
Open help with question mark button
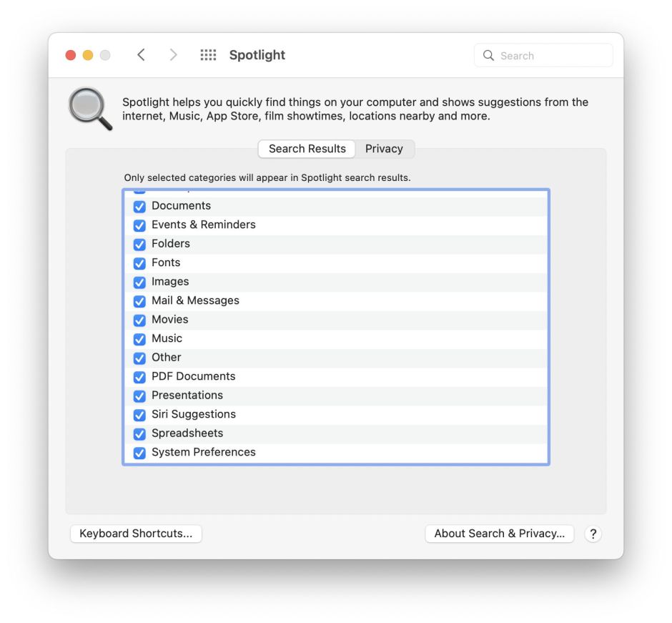click(593, 534)
